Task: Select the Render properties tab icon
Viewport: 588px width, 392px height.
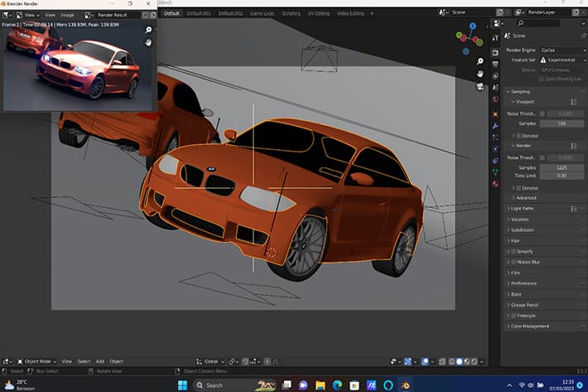Action: pos(495,52)
